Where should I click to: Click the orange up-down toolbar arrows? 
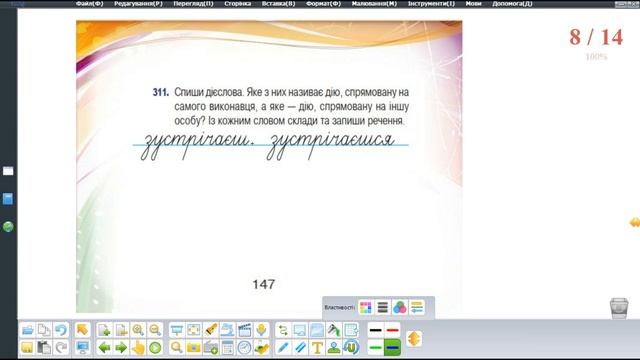point(414,339)
